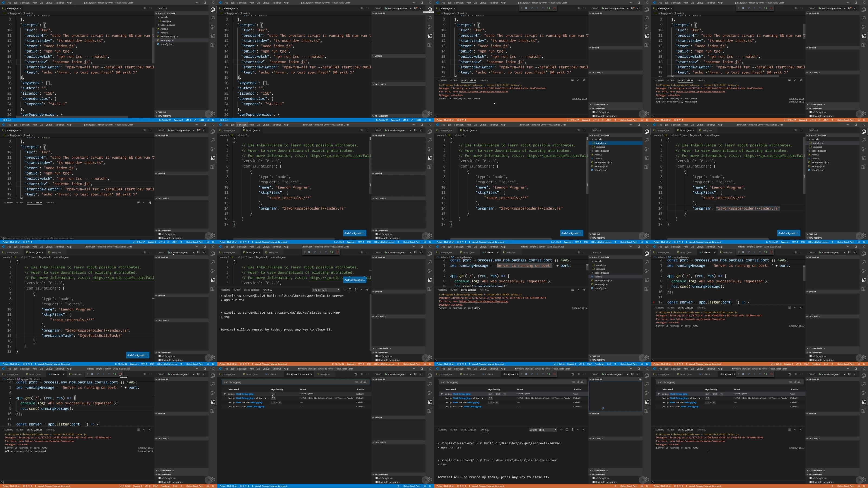Enable All Exceptions in the preLaunchTask launch.json window
Screen dimensions: 868x488
point(160,356)
